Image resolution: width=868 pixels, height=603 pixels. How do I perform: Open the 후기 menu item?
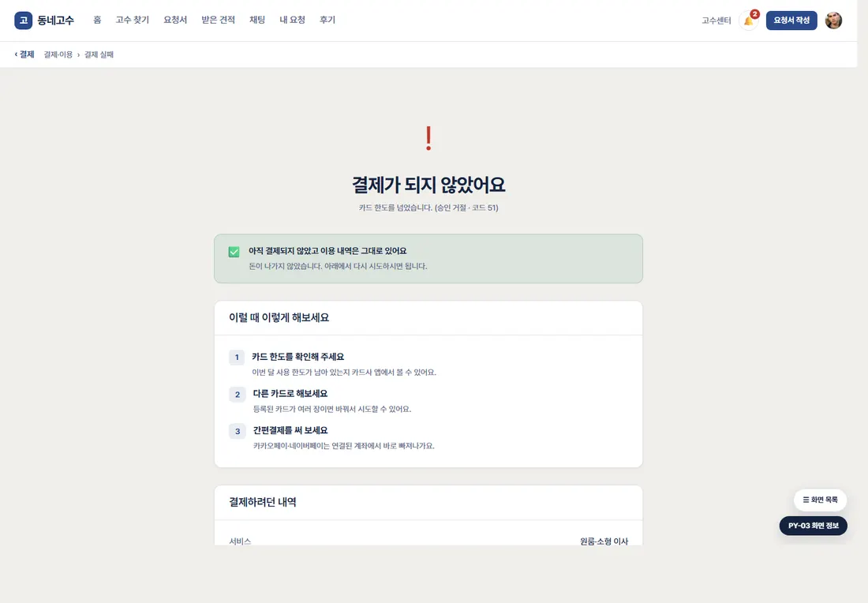coord(327,20)
